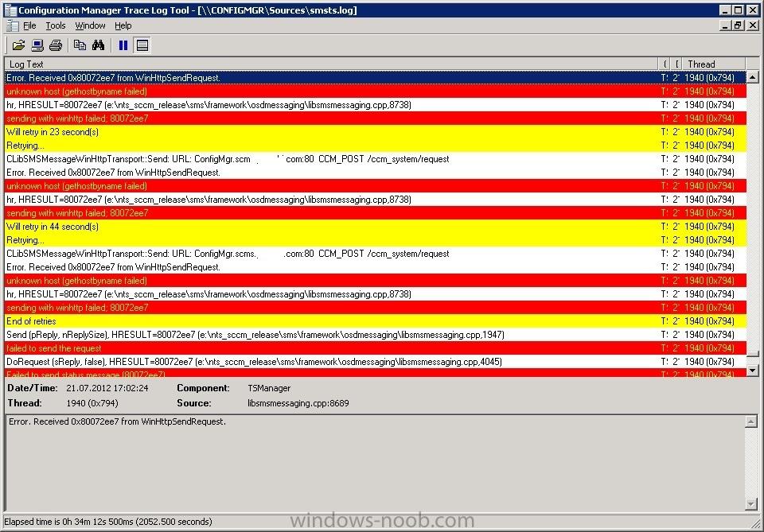Maximize the Trace Log Tool window
This screenshot has width=764, height=532.
(x=739, y=10)
